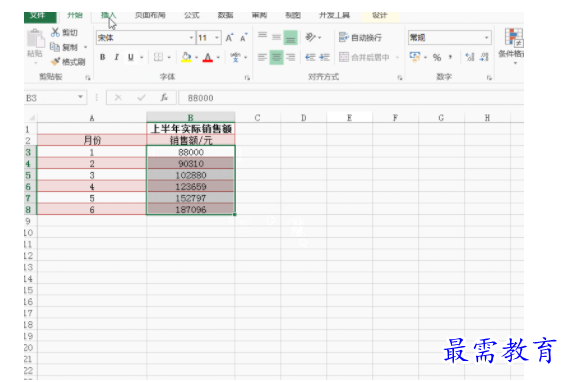The height and width of the screenshot is (382, 565).
Task: Click the 复制 (Copy) button
Action: pyautogui.click(x=64, y=47)
